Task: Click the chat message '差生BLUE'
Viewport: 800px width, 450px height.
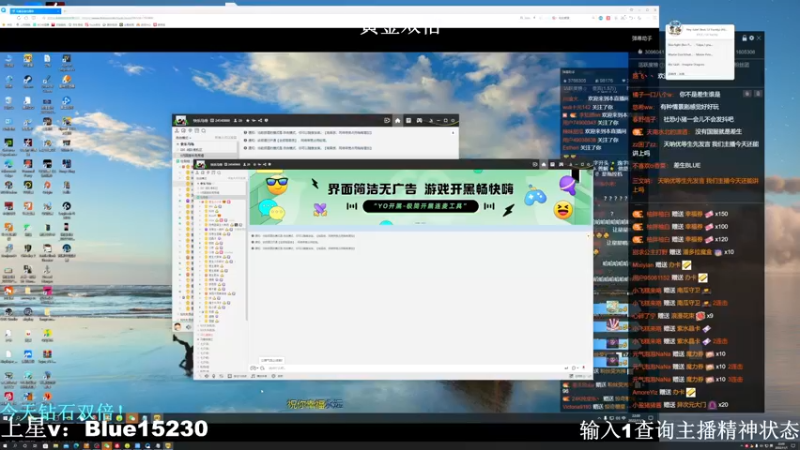Action: tap(687, 165)
